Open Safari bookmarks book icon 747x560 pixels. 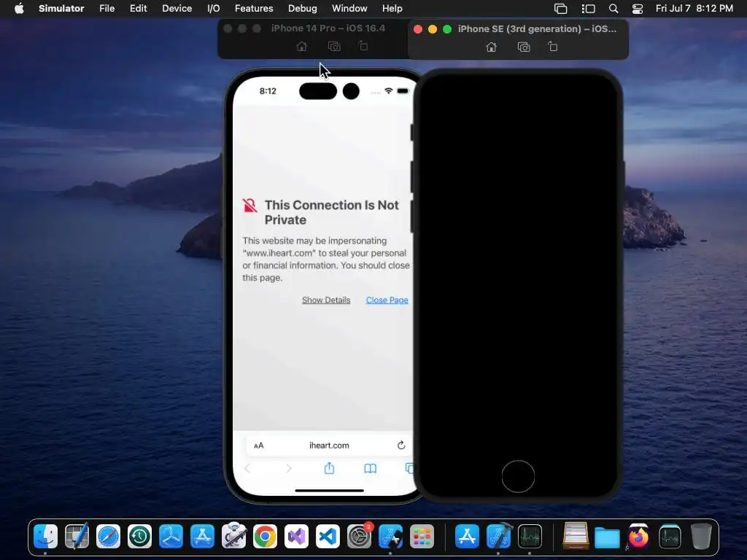tap(370, 469)
